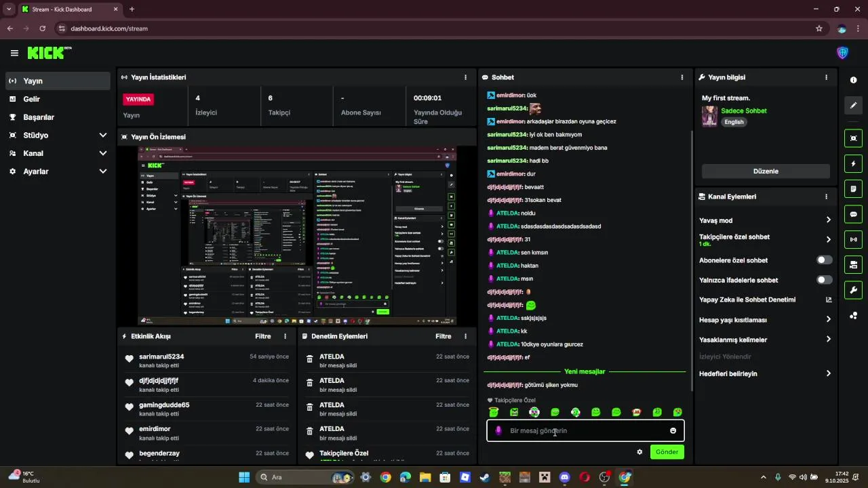The width and height of the screenshot is (868, 488).
Task: Open Denetim Eylemleri panel three-dot menu
Action: (465, 336)
